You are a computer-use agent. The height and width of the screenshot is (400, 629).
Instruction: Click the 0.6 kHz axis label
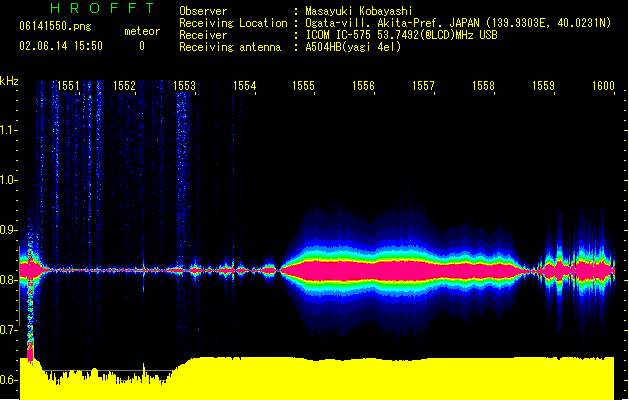point(8,380)
